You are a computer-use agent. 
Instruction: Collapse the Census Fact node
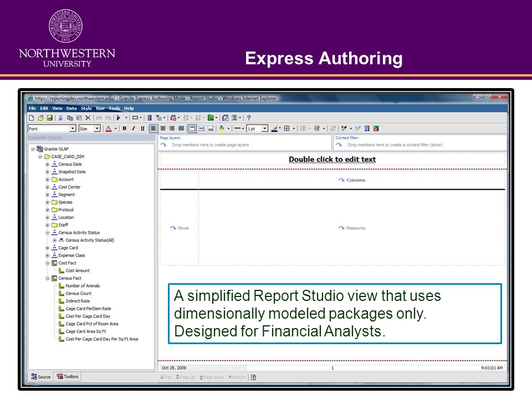(x=48, y=278)
